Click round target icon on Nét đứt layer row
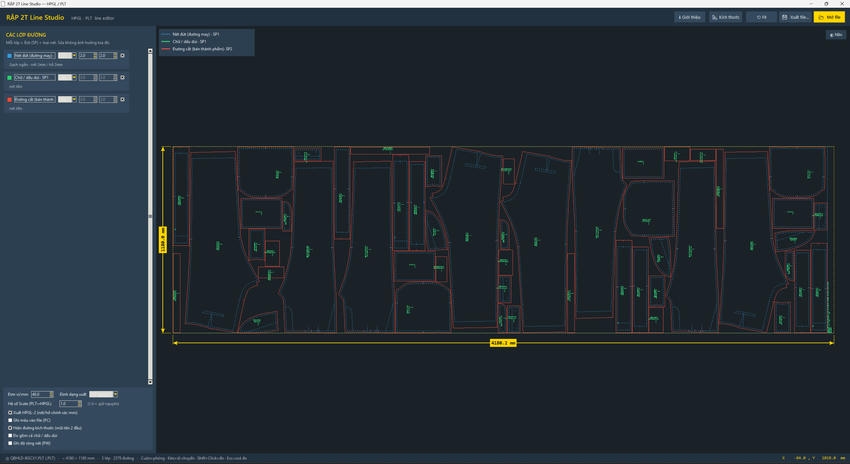Screen dimensions: 850x464 point(123,56)
